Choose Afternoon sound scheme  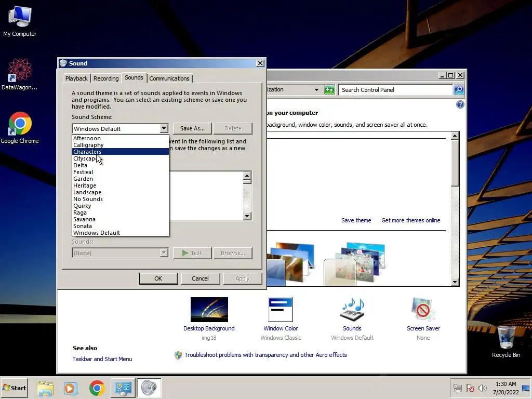click(x=121, y=138)
